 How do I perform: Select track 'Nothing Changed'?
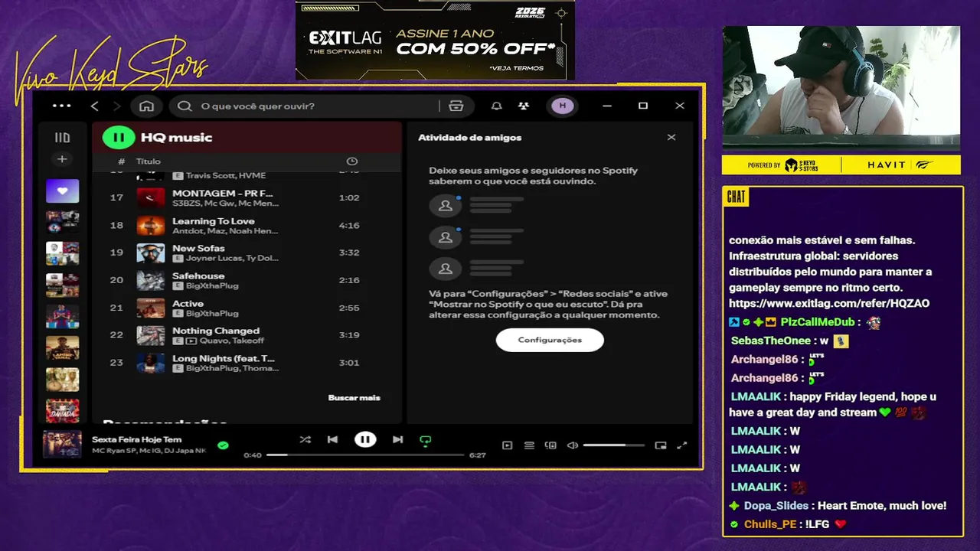[247, 335]
